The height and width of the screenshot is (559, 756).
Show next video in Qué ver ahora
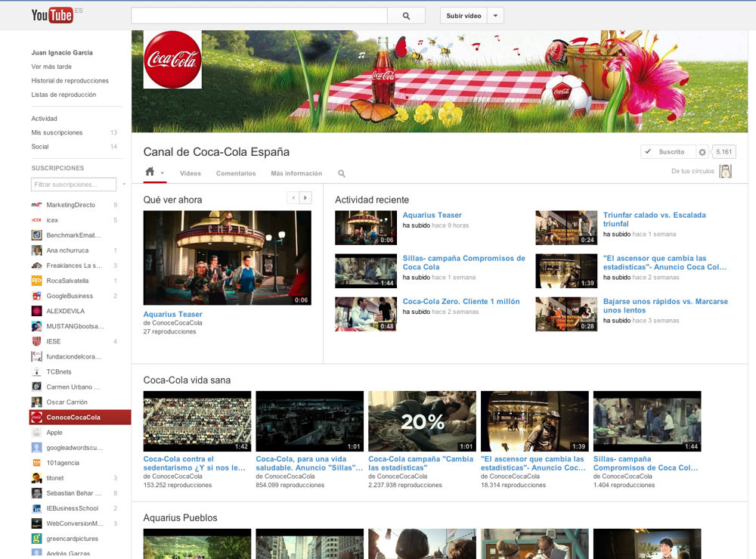[x=305, y=198]
